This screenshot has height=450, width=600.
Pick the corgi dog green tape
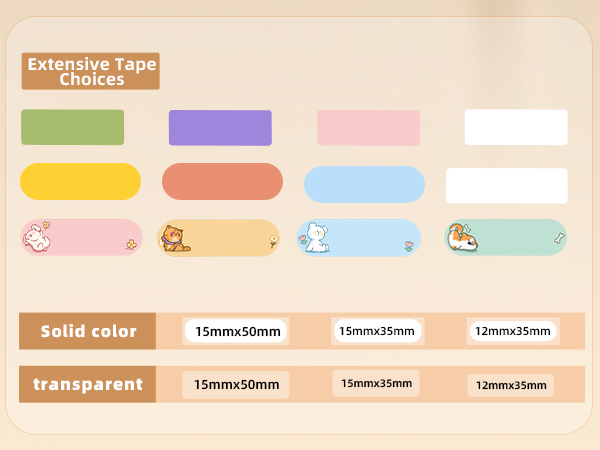[x=505, y=237]
